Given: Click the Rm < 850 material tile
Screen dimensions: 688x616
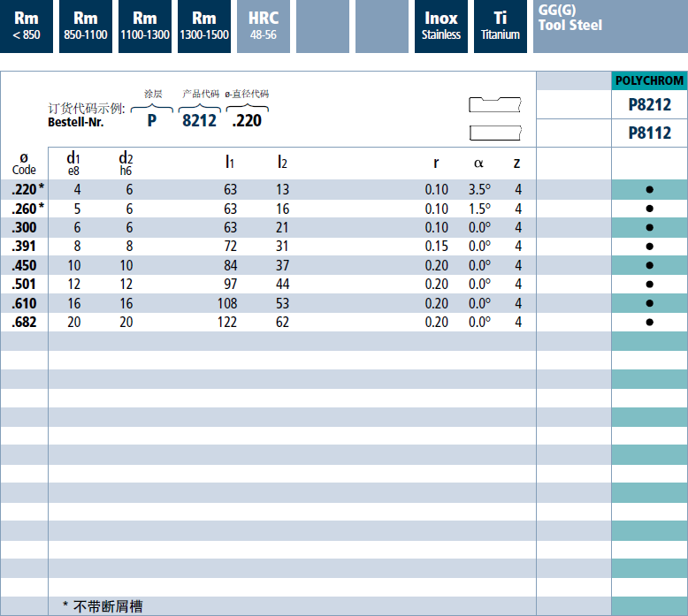Looking at the screenshot, I should coord(27,27).
